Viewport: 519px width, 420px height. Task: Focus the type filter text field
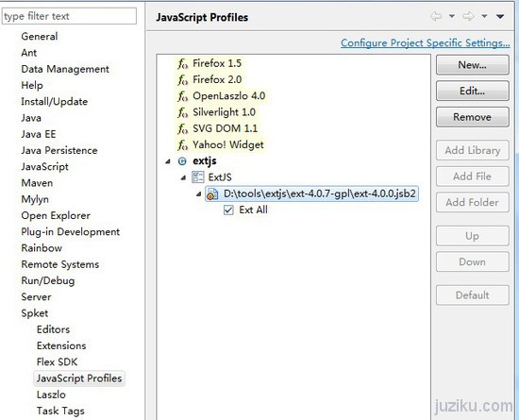click(x=69, y=16)
